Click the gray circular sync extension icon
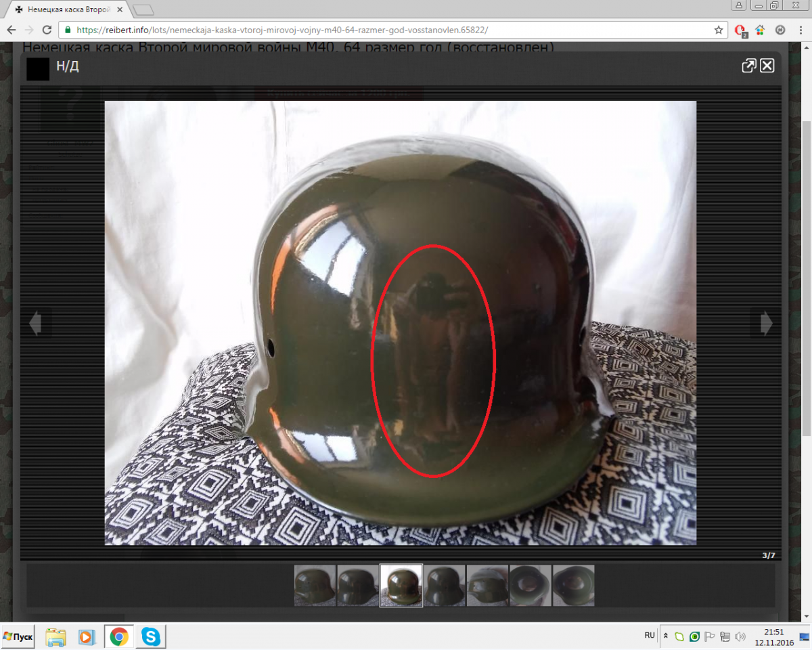812x650 pixels. click(780, 30)
